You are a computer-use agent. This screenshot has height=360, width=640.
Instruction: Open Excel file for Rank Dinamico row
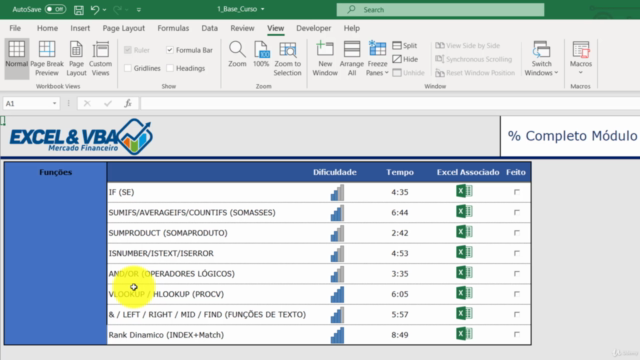(464, 334)
